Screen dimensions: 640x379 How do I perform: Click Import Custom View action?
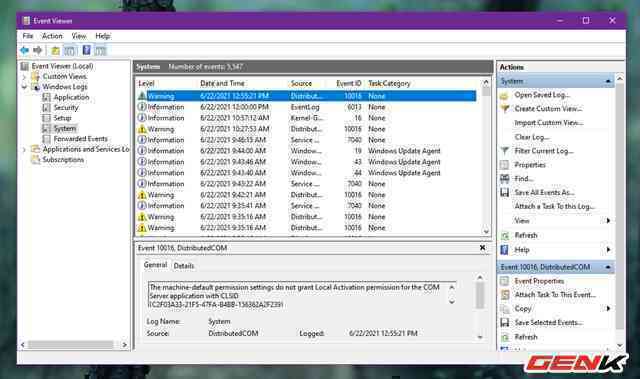pyautogui.click(x=549, y=123)
